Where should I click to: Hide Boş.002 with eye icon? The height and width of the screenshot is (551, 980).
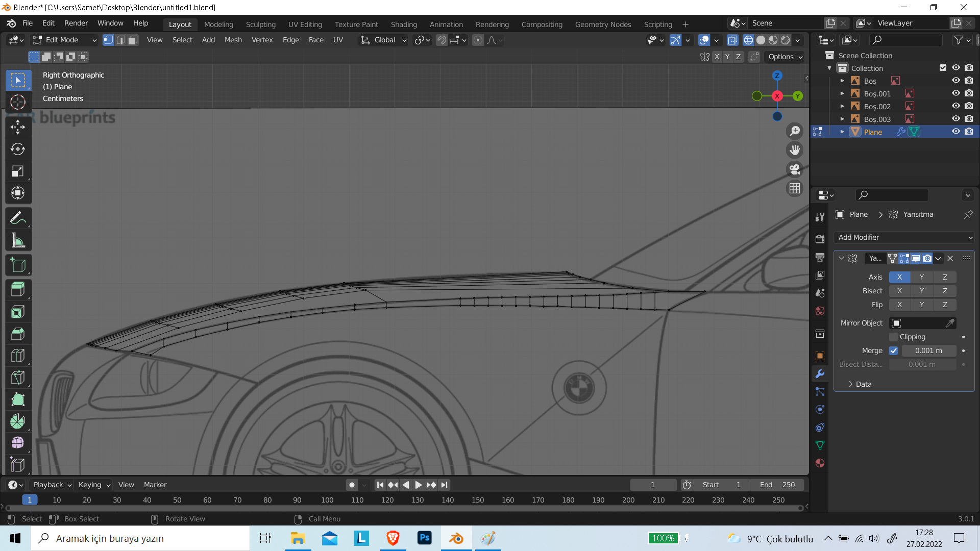tap(955, 106)
